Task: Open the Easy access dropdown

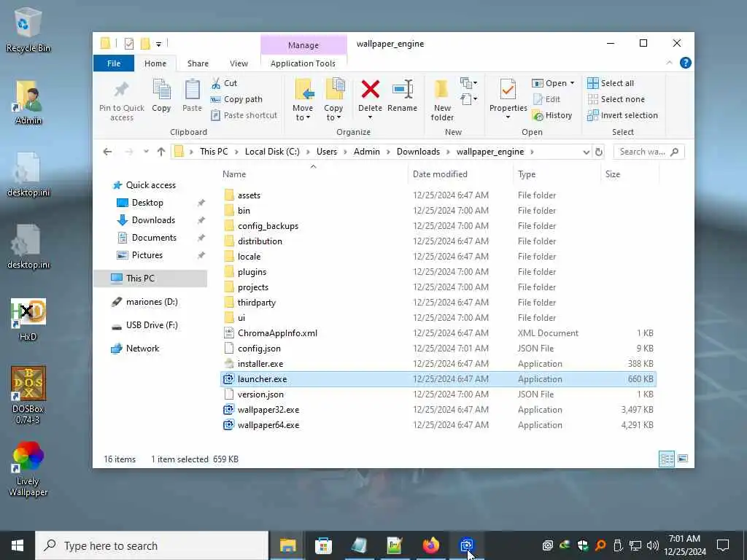Action: tap(469, 99)
